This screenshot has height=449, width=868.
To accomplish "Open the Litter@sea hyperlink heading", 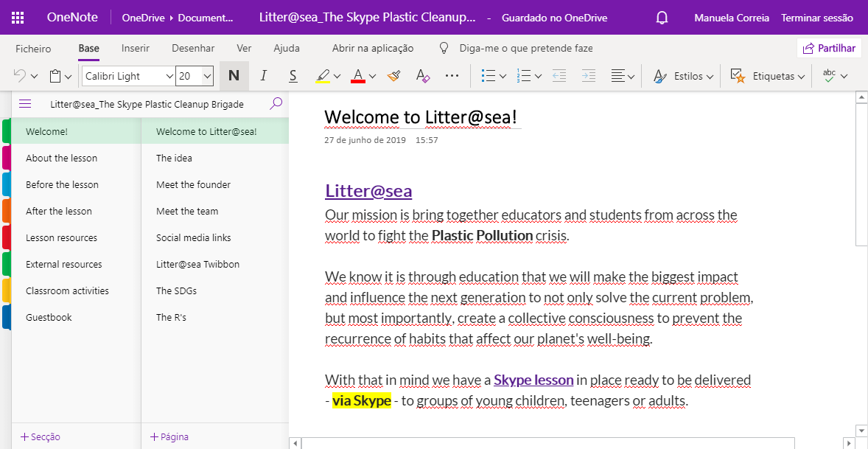I will click(368, 191).
